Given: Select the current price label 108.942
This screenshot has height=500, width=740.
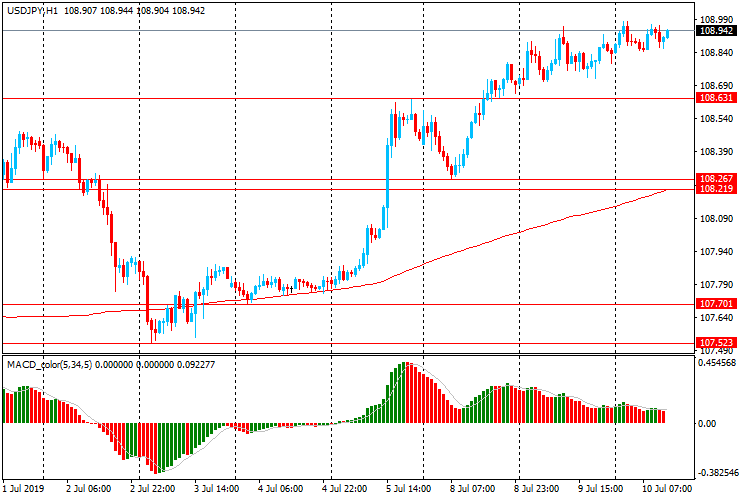Looking at the screenshot, I should (716, 31).
